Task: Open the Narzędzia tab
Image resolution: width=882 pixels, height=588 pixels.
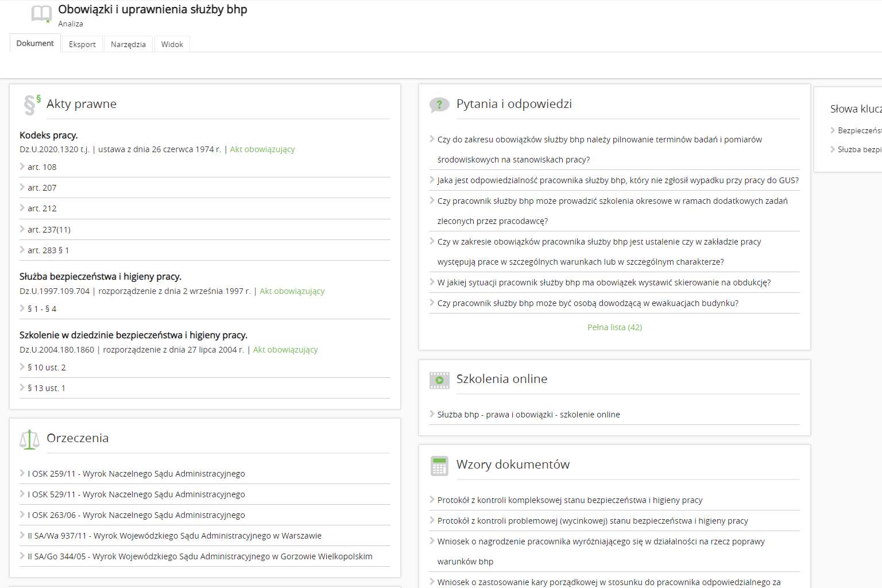Action: pos(128,44)
